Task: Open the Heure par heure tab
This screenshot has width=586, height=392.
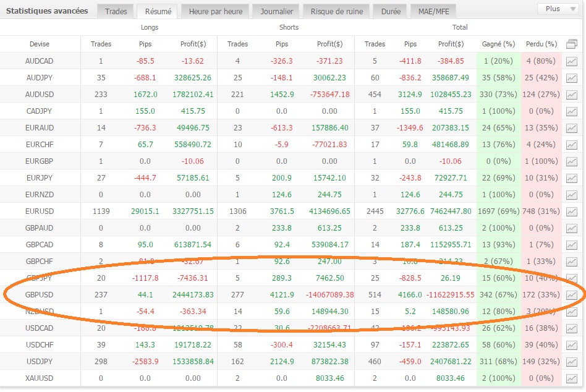Action: (x=216, y=11)
